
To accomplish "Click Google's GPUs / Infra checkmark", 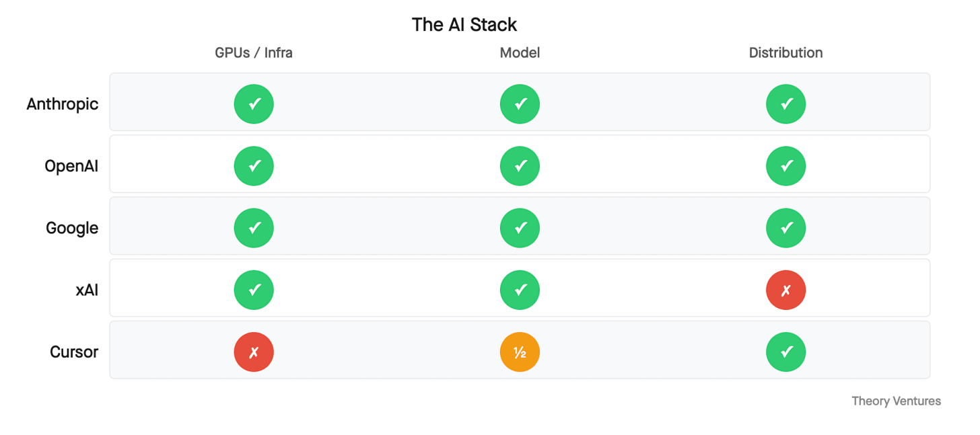I will 254,228.
